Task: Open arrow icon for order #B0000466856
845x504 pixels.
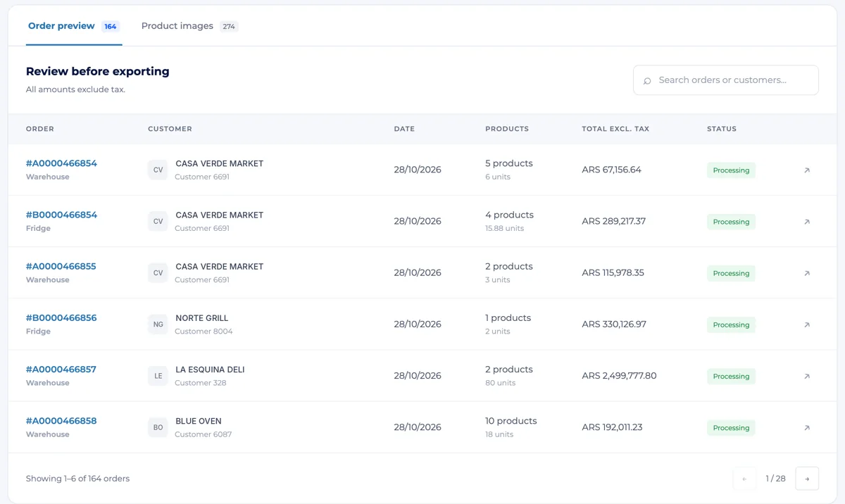Action: [807, 325]
